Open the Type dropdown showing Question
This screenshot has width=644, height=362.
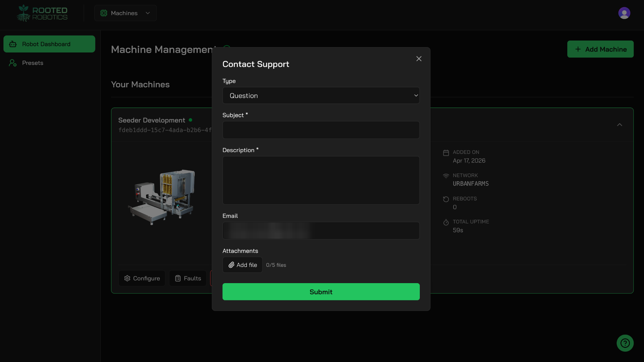[321, 96]
